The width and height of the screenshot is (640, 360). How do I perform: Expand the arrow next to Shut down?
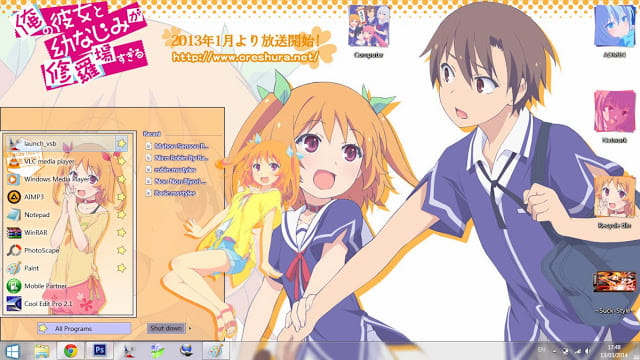coord(190,328)
